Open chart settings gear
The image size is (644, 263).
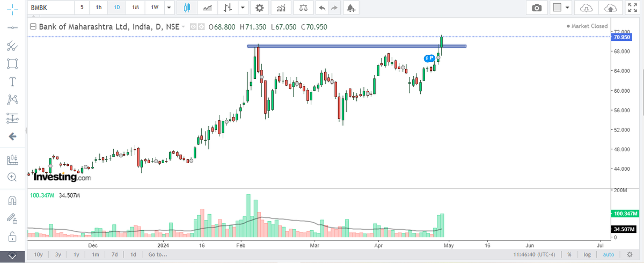[x=260, y=8]
